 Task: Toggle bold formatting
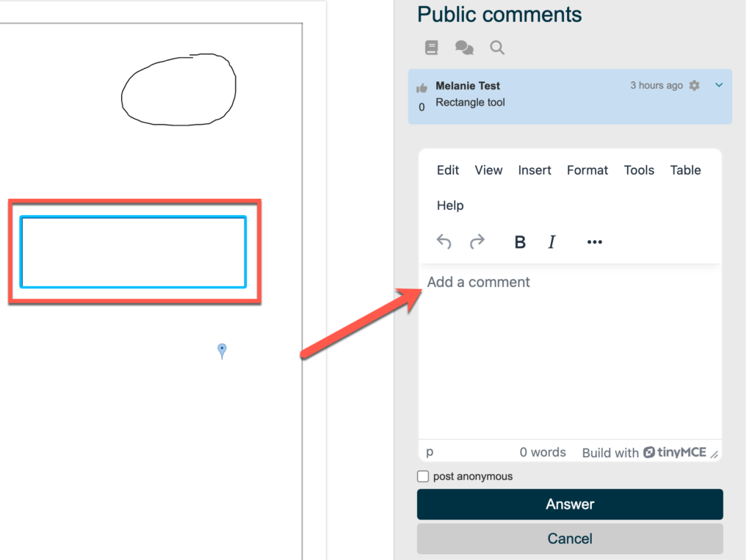pyautogui.click(x=520, y=242)
